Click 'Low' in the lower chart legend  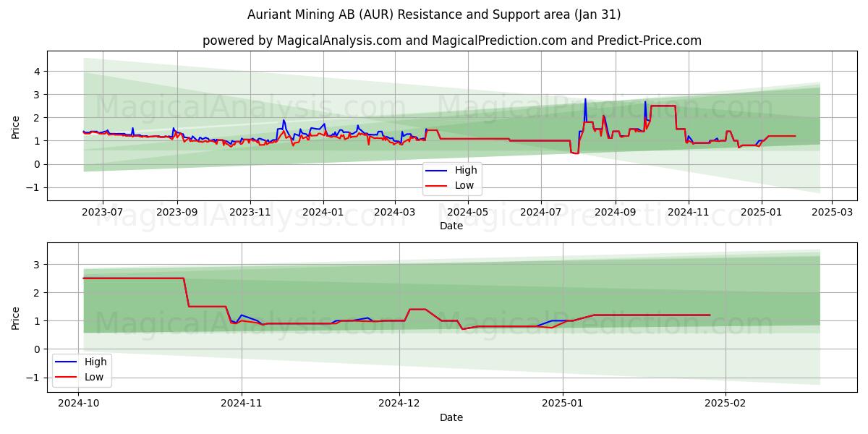point(94,377)
